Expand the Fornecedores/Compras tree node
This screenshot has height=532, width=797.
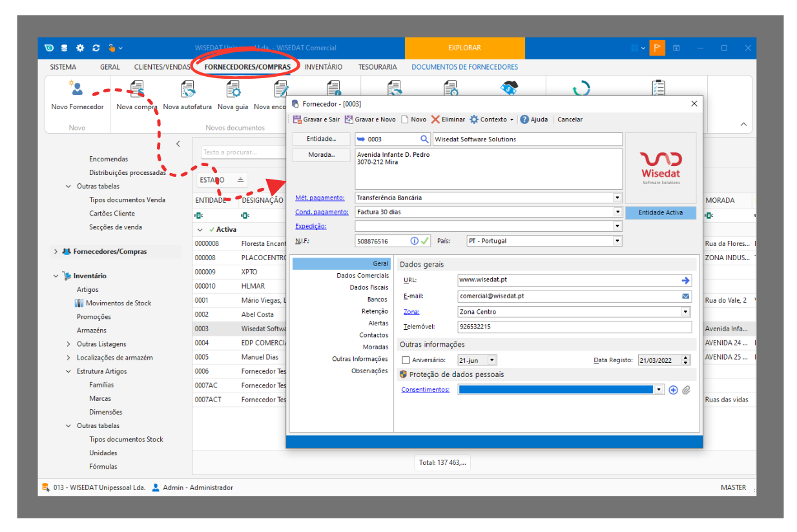[x=56, y=252]
